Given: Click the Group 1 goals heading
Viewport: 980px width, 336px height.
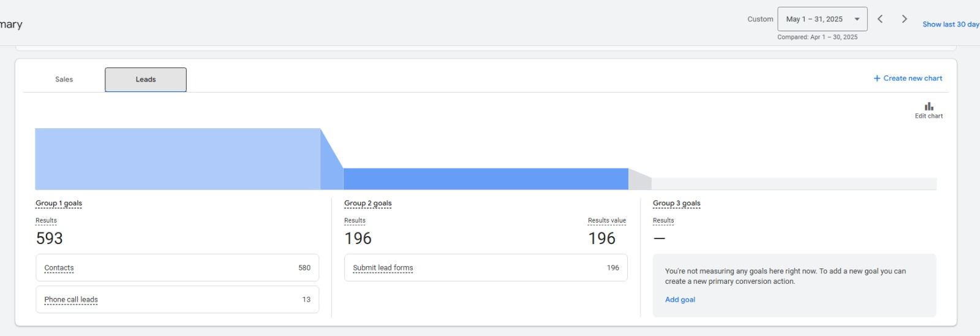Looking at the screenshot, I should [x=59, y=204].
